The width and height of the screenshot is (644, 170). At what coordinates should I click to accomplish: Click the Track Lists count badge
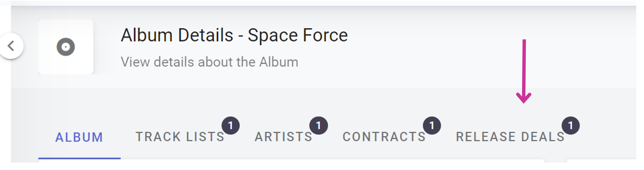pyautogui.click(x=231, y=125)
